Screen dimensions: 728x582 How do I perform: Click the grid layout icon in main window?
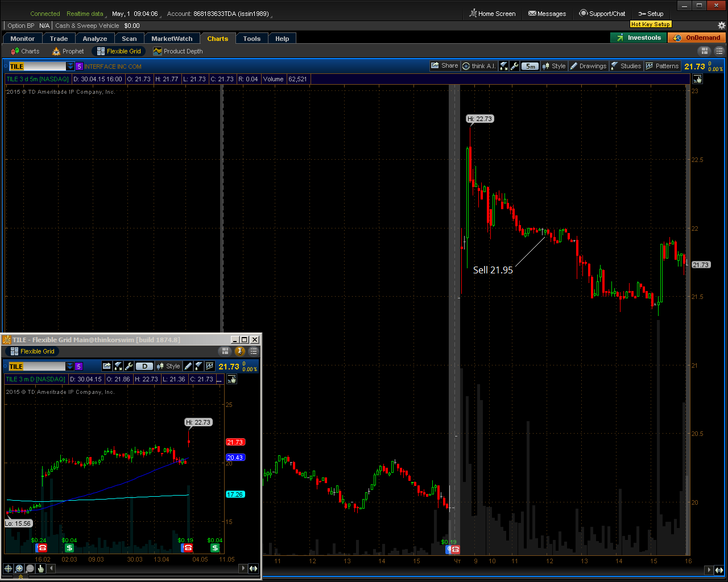tap(704, 51)
